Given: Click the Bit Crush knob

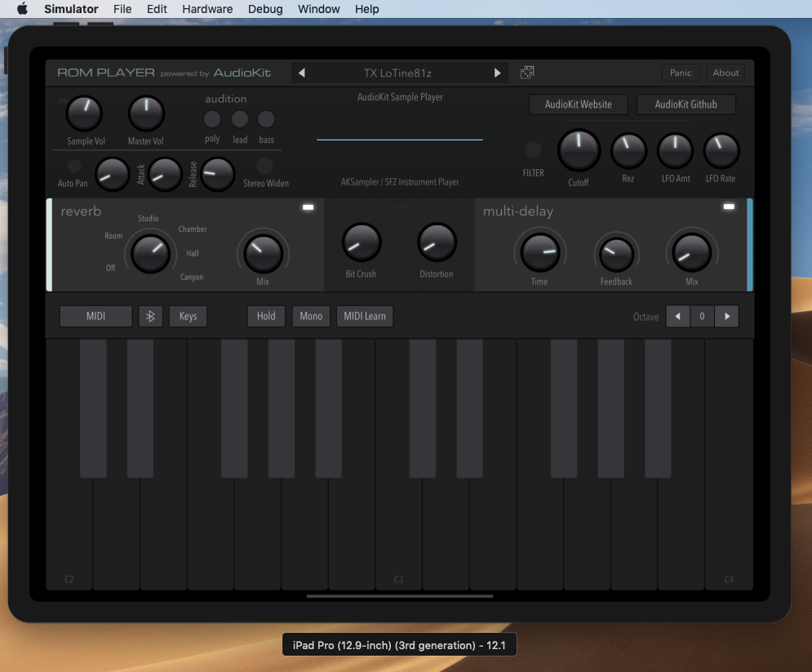Looking at the screenshot, I should tap(362, 242).
